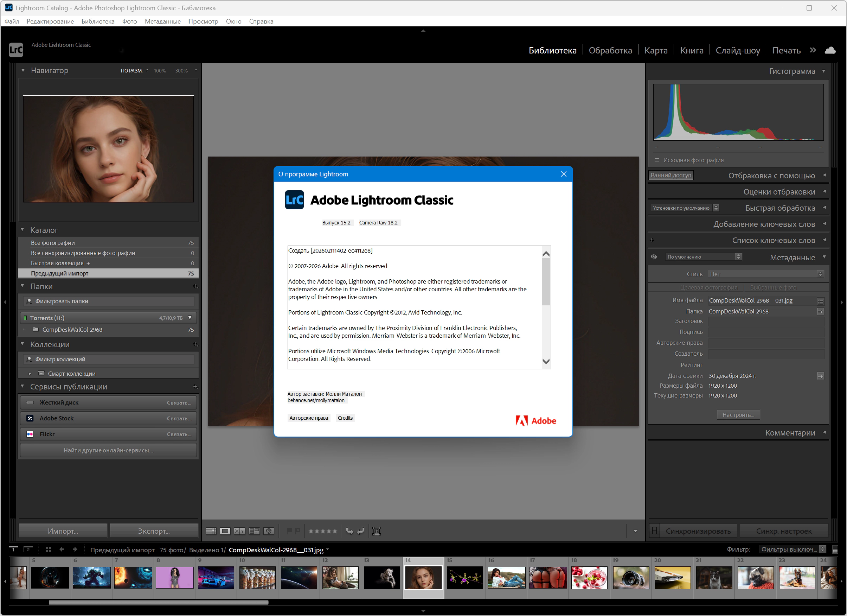Select the Compare view (X|Y) icon
Screen dimensions: 847x616
(x=239, y=531)
